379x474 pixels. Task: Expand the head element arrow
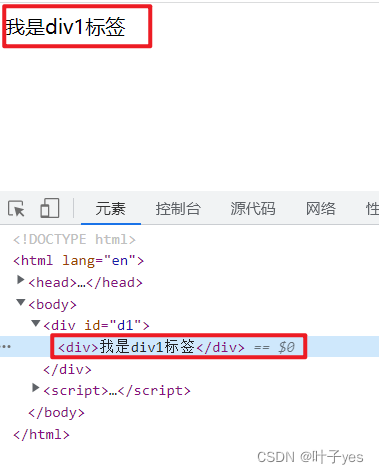coord(21,280)
